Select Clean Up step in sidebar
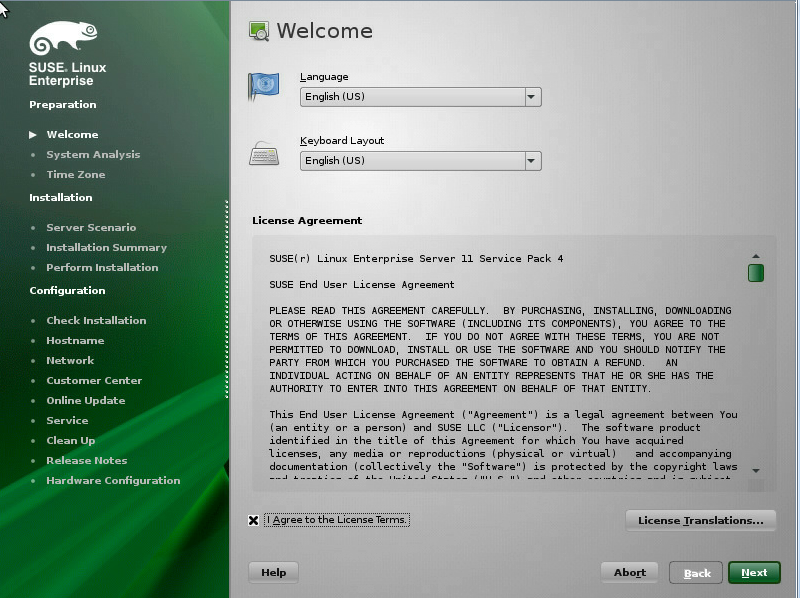 click(71, 440)
